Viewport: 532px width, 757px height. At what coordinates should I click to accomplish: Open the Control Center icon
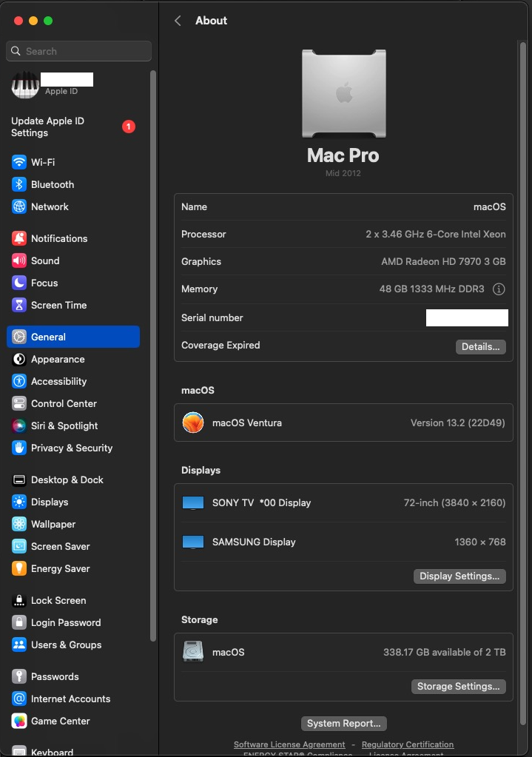[18, 403]
